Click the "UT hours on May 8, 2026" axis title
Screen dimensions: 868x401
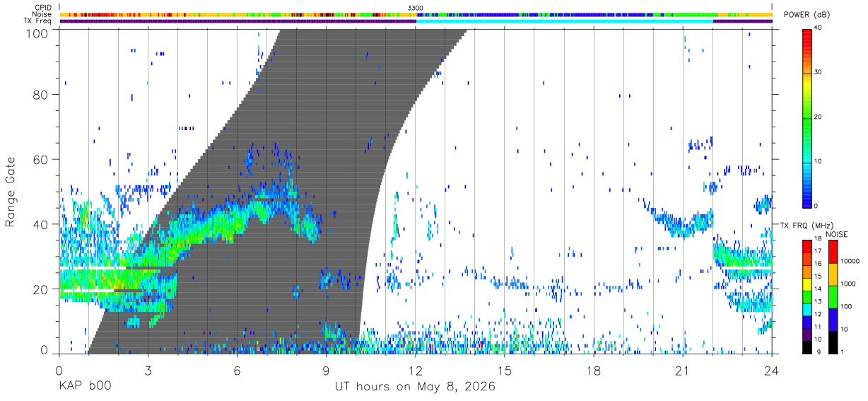416,387
